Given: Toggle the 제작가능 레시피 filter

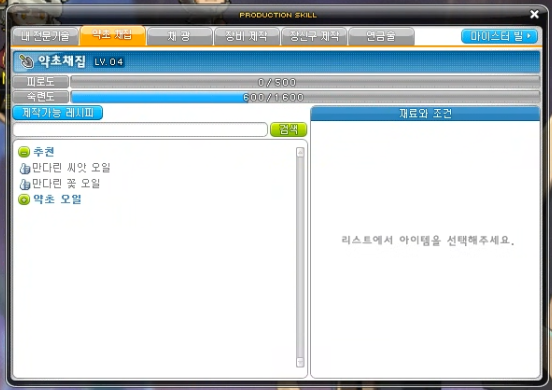Looking at the screenshot, I should point(57,113).
